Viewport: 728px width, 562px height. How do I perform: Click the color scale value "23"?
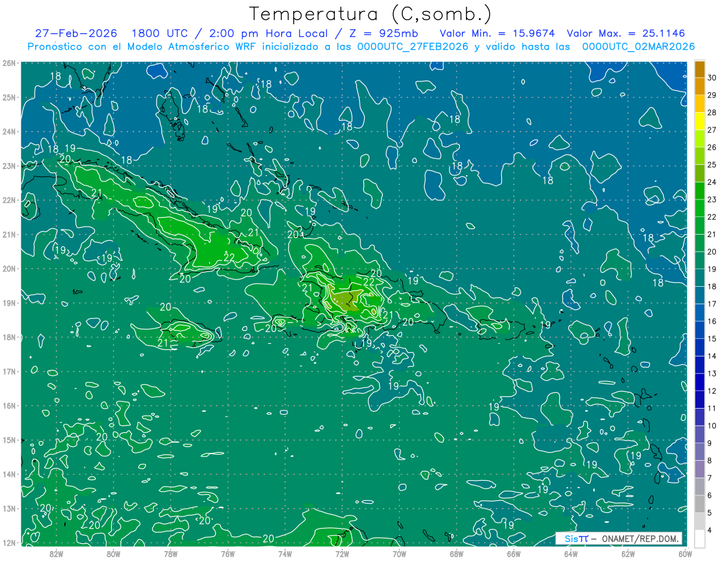(712, 199)
